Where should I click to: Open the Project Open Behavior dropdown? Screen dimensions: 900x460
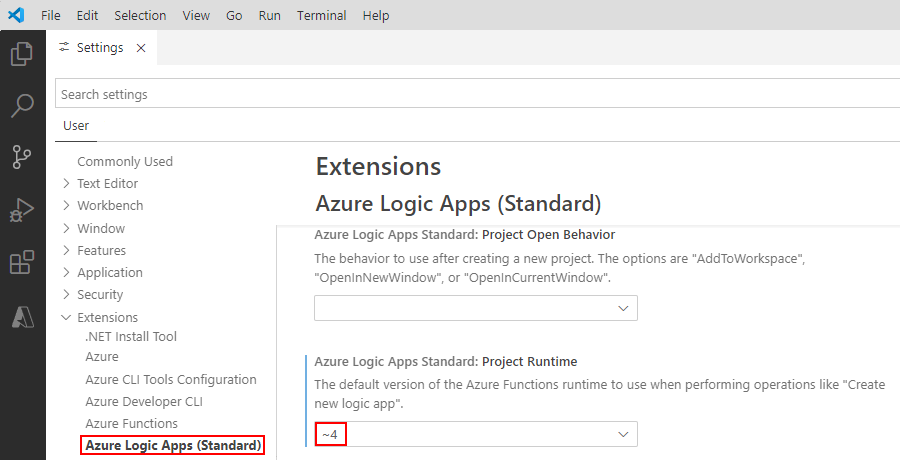tap(476, 308)
